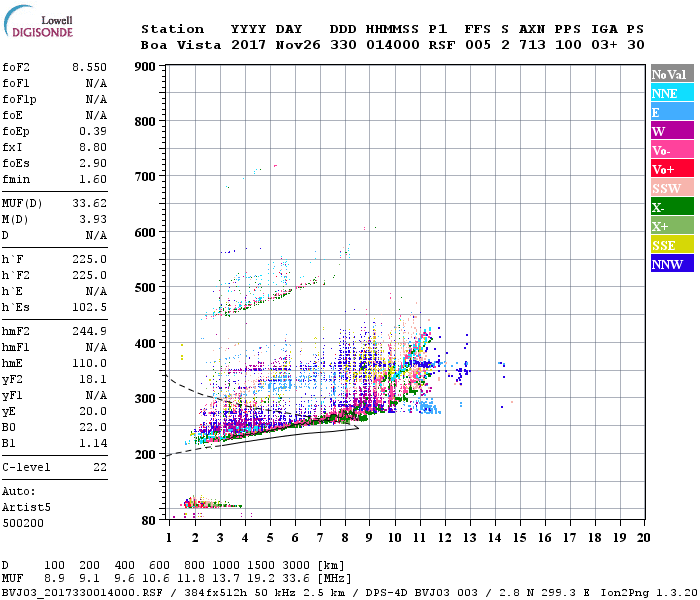The image size is (700, 600).
Task: Click the W purple legend swatch
Action: click(x=672, y=131)
